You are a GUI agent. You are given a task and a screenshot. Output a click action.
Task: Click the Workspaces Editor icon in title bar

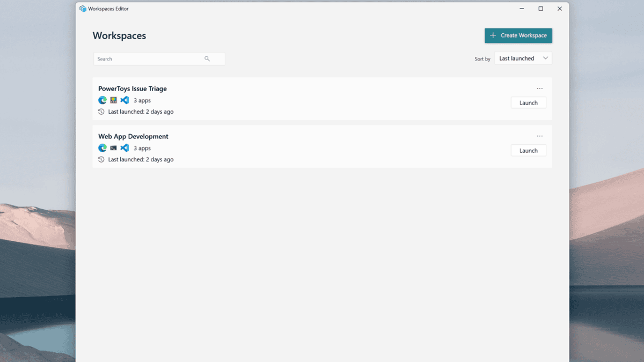point(83,9)
